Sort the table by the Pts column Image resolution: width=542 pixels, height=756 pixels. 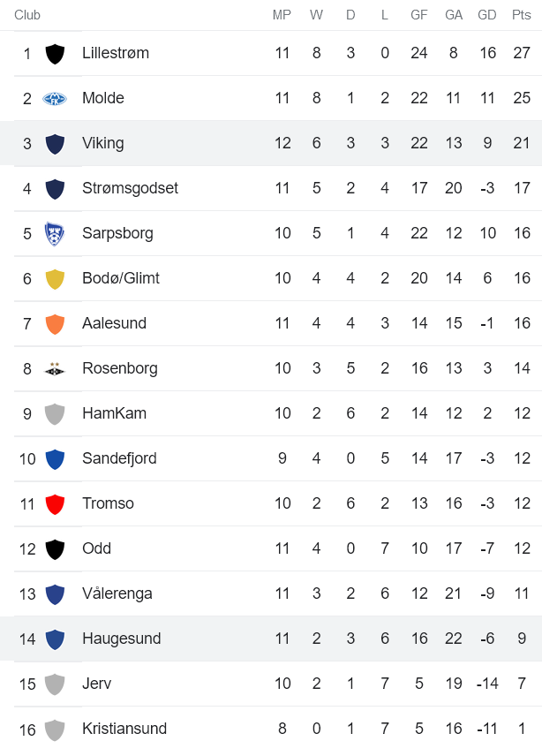tap(521, 15)
